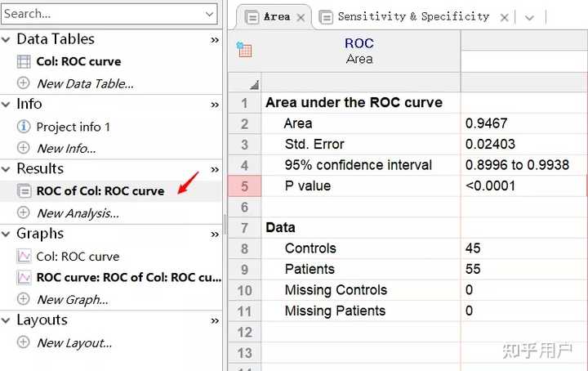Select the P value row header 5
The width and height of the screenshot is (588, 371).
pos(244,185)
